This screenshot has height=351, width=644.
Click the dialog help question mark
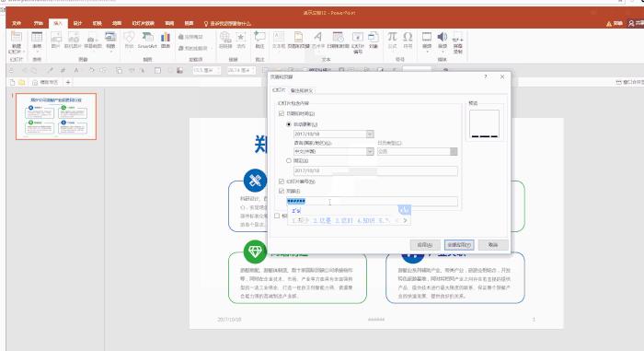(485, 76)
